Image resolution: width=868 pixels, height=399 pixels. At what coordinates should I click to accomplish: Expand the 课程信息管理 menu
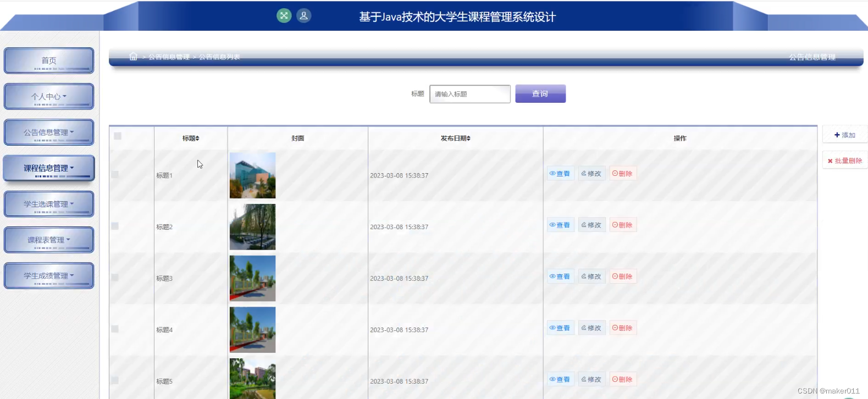click(49, 168)
